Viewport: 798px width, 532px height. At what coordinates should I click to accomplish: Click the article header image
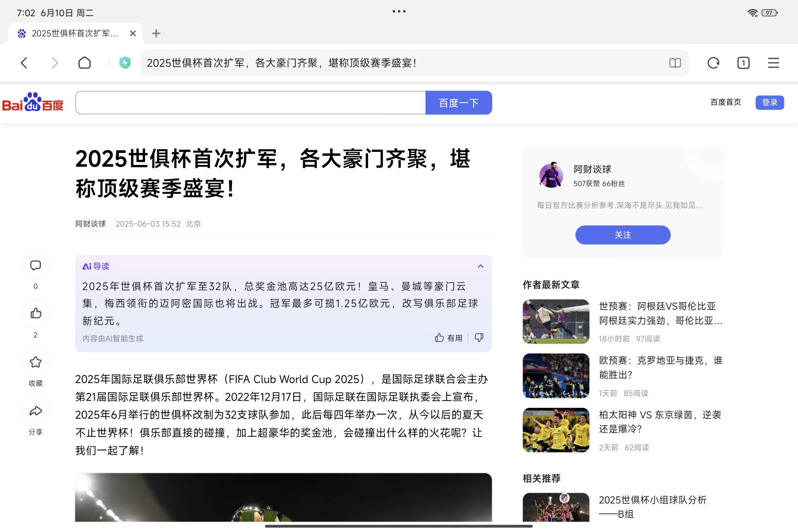283,497
